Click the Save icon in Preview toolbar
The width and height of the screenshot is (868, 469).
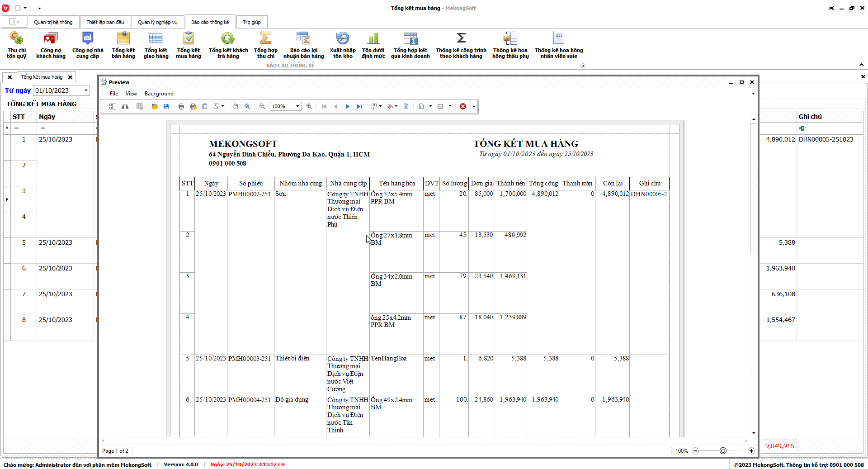coord(166,106)
